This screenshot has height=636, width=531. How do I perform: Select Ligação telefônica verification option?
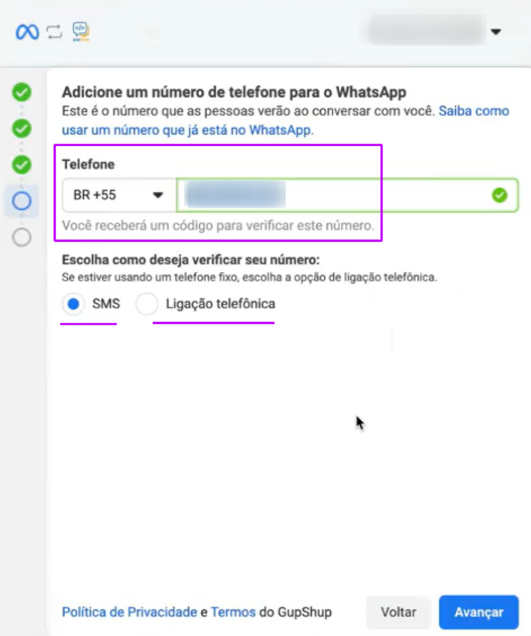[x=146, y=303]
